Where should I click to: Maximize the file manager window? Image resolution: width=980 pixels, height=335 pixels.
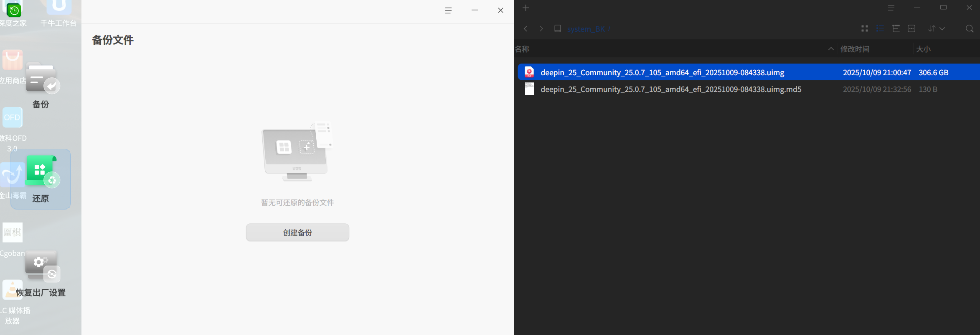pos(943,8)
